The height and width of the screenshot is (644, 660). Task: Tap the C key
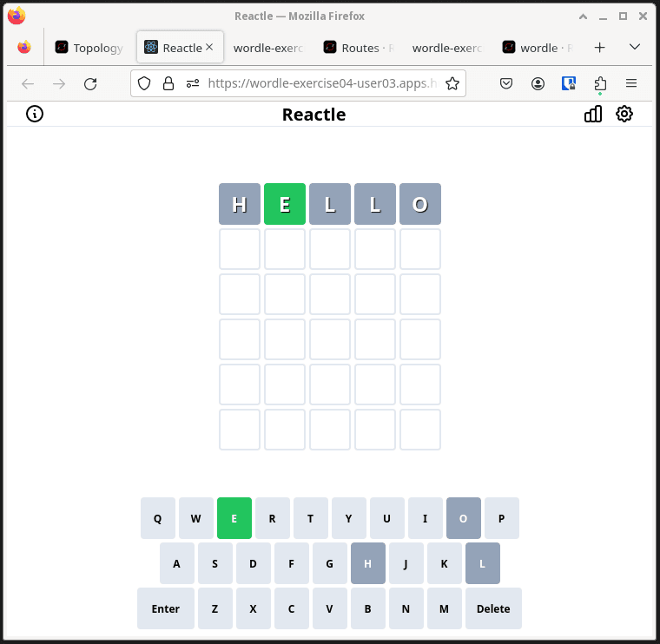[x=292, y=608]
